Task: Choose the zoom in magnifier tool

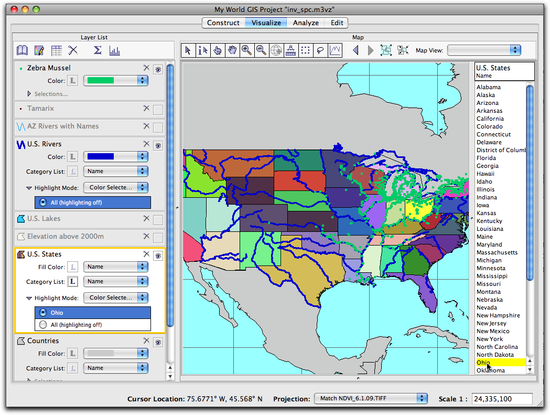Action: (247, 51)
